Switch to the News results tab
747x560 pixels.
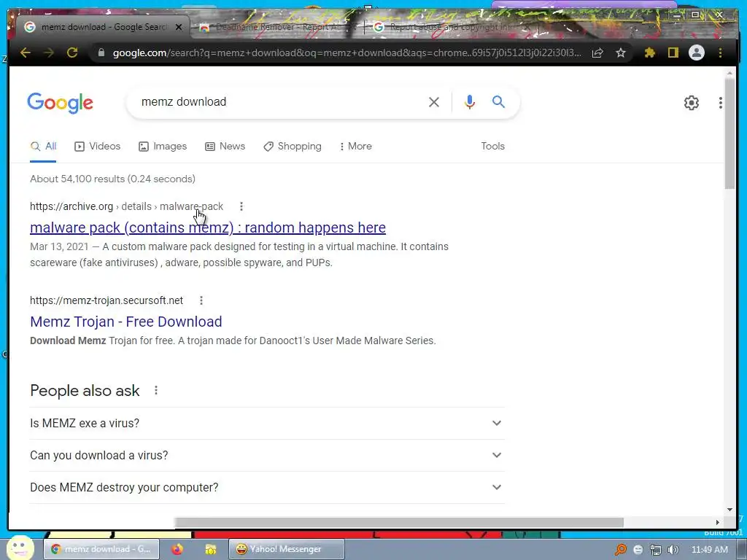[x=225, y=146]
